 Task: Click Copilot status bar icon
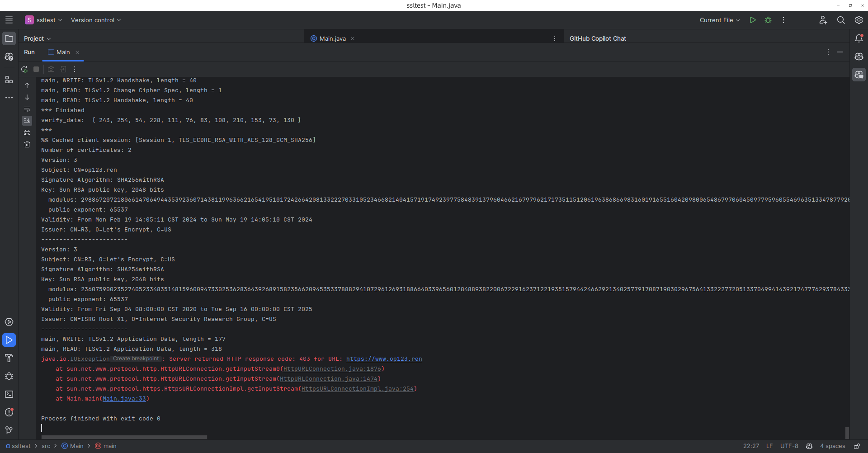point(809,446)
